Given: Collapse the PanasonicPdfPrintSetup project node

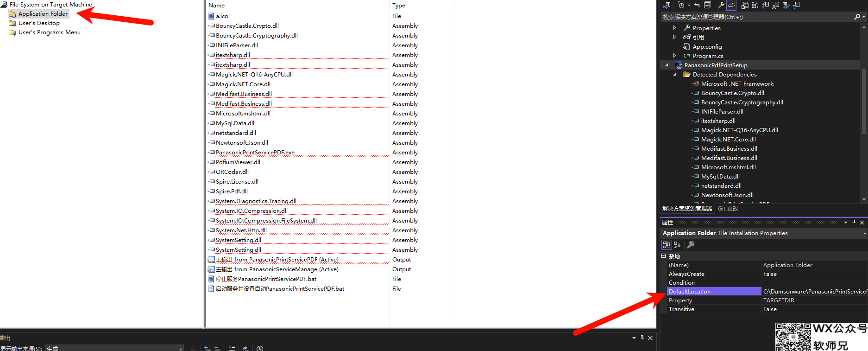Looking at the screenshot, I should point(667,65).
